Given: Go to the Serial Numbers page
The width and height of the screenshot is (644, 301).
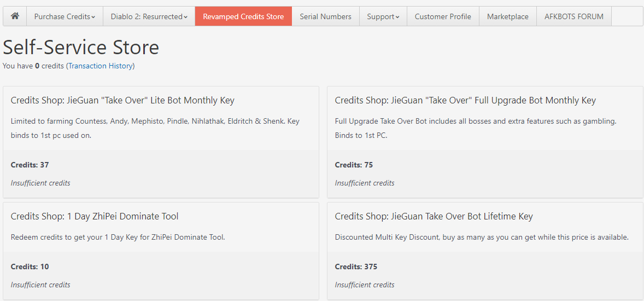Looking at the screenshot, I should (x=325, y=16).
